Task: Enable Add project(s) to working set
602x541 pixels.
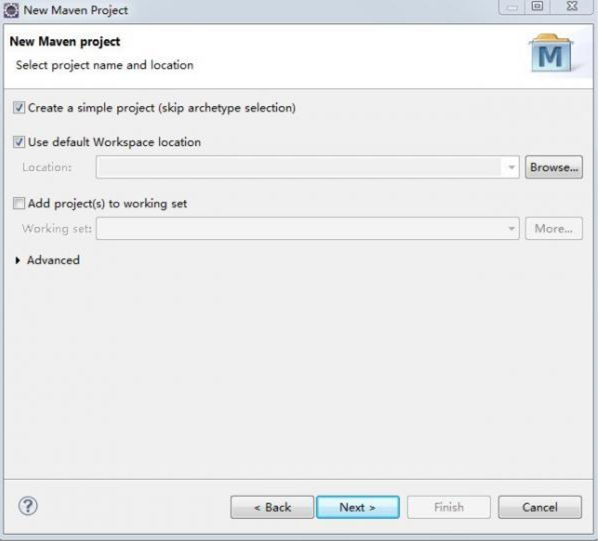Action: [19, 203]
